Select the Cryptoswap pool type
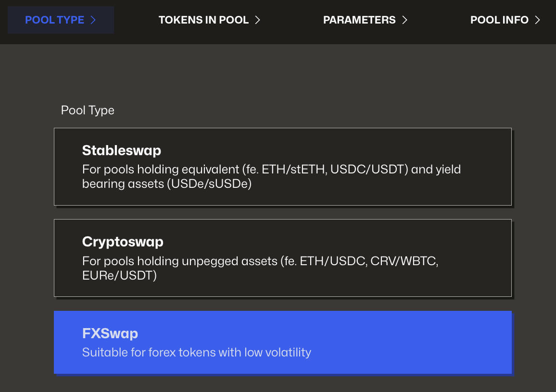This screenshot has height=392, width=556. click(283, 257)
